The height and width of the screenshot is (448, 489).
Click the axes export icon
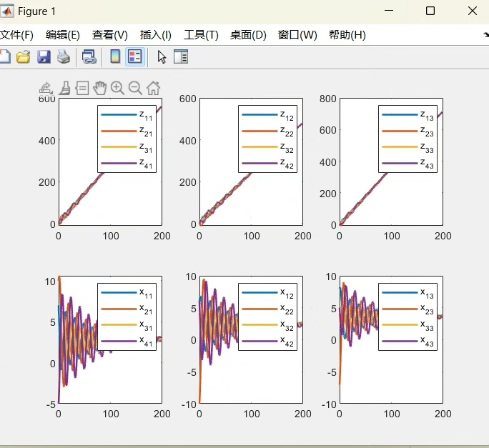[46, 88]
